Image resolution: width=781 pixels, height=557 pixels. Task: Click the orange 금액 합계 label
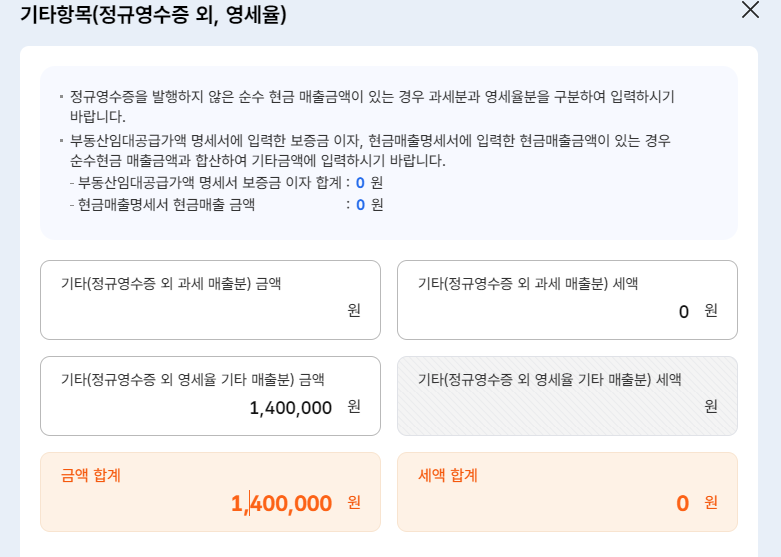tap(91, 475)
